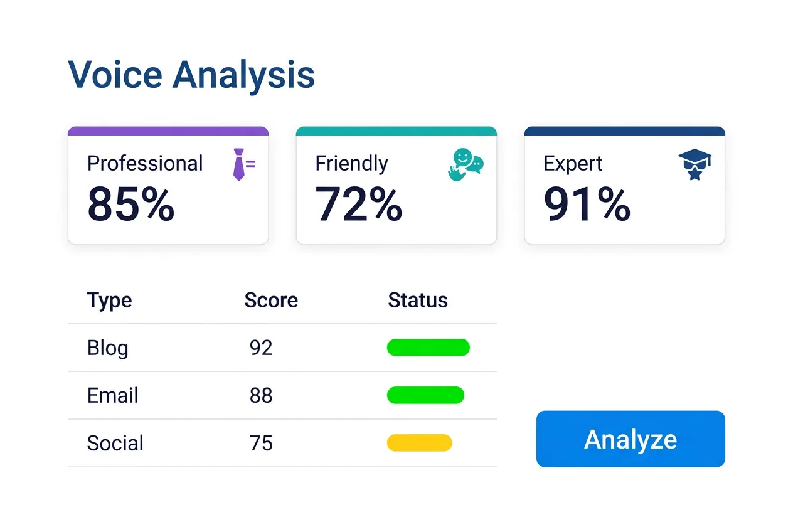Click the Voice Analysis heading

point(191,75)
